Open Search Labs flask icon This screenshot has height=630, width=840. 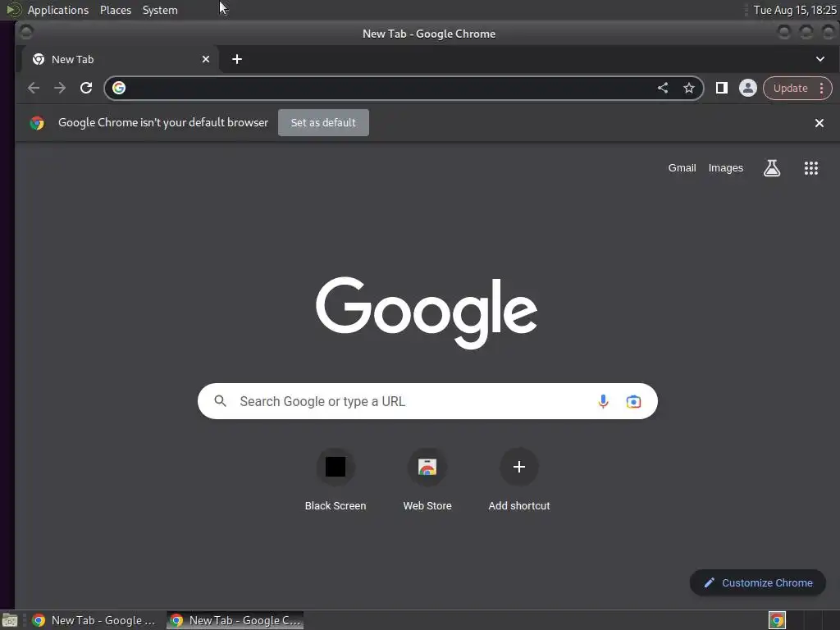point(772,168)
